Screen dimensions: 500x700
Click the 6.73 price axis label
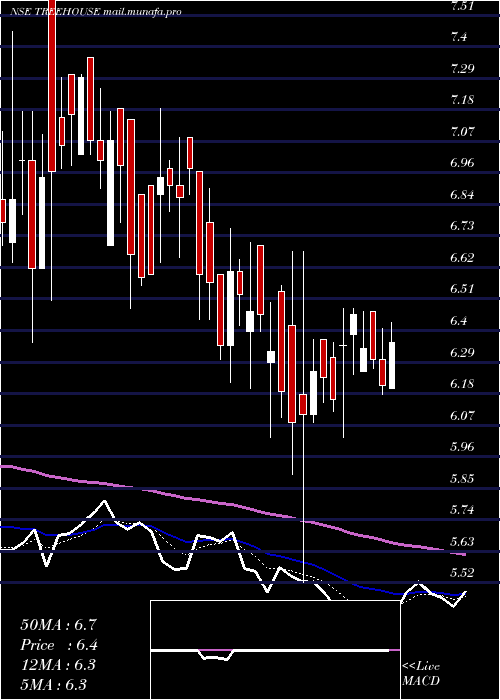click(464, 226)
